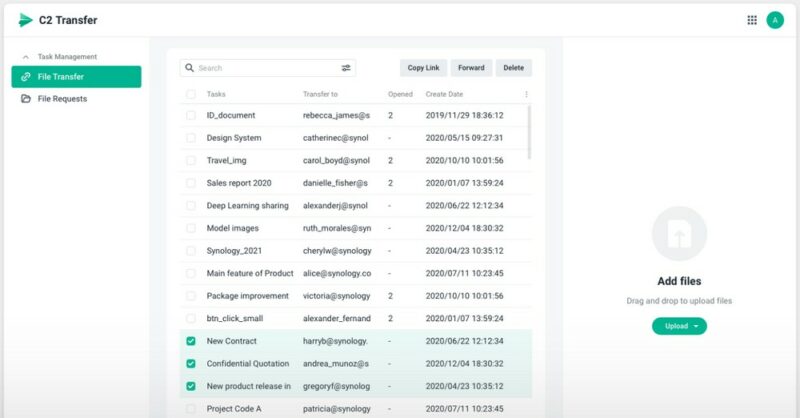The height and width of the screenshot is (418, 800).
Task: Open the table column options dots
Action: coord(526,94)
